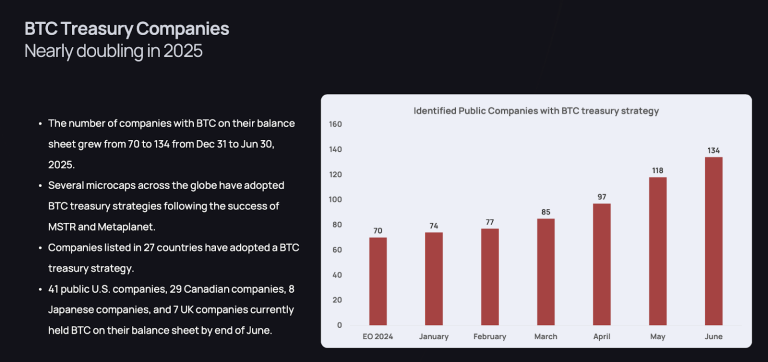Click the EO 2024 bar

378,281
